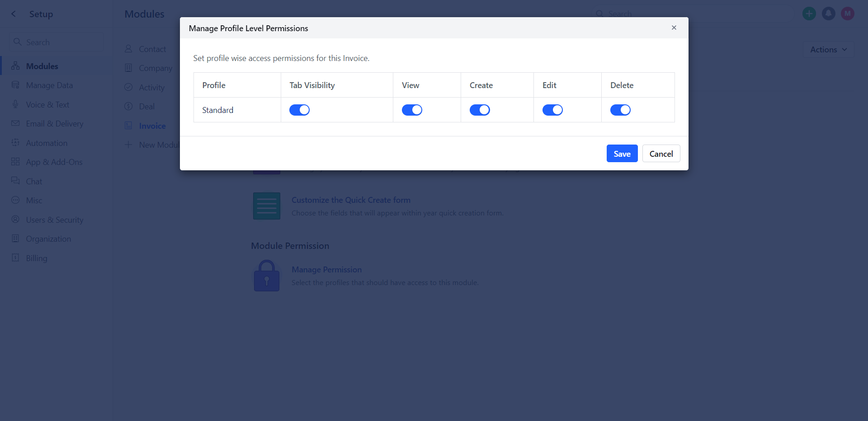868x421 pixels.
Task: Select the Manage Data menu label
Action: tap(49, 85)
